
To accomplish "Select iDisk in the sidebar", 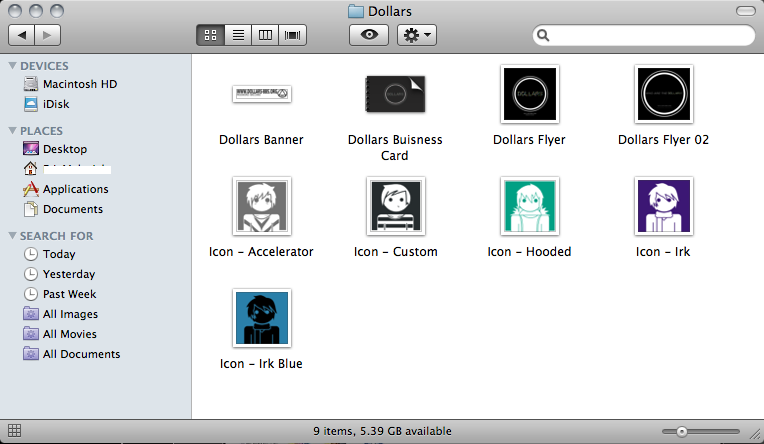I will pos(47,104).
